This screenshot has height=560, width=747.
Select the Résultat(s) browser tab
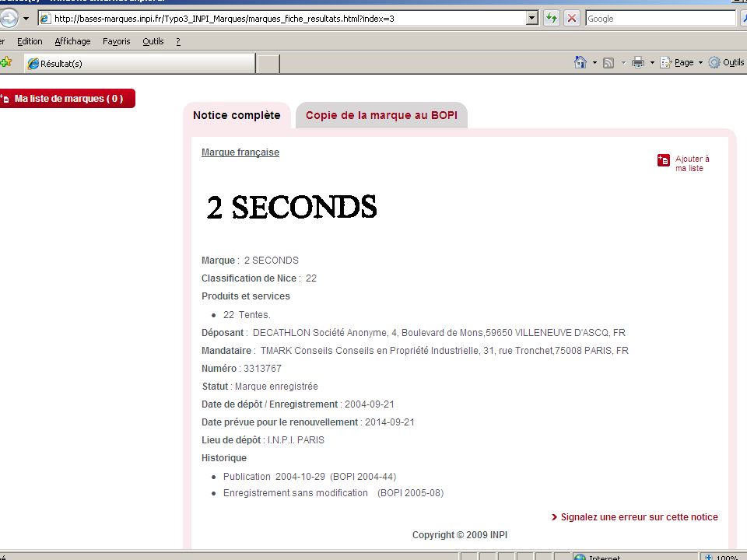(x=139, y=63)
